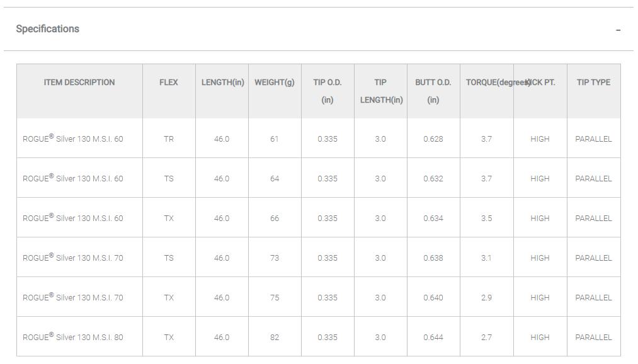Select the torque value 3.1 cell
638x364 pixels.
click(x=486, y=258)
